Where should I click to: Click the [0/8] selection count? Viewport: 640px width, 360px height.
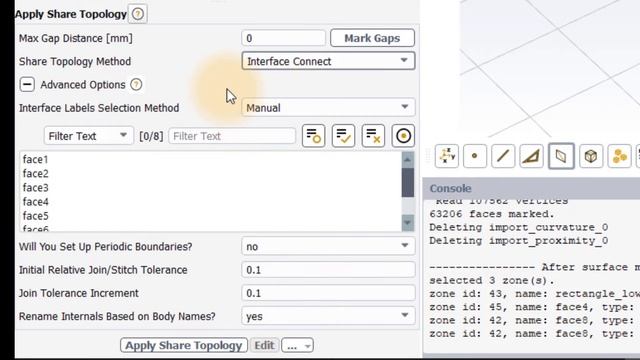point(151,136)
